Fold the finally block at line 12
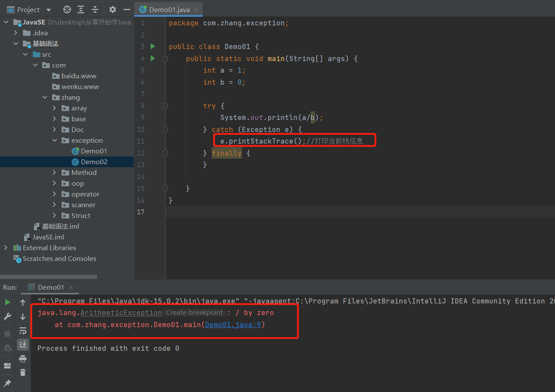This screenshot has height=392, width=555. pos(165,153)
